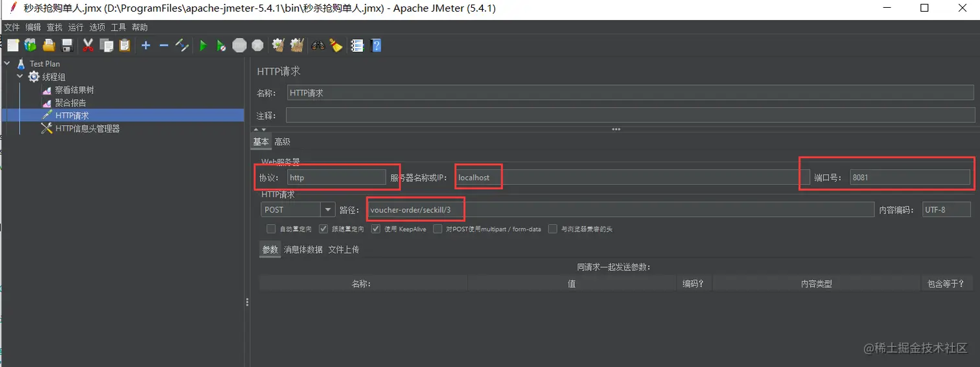980x367 pixels.
Task: Open the POST method dropdown
Action: point(328,209)
